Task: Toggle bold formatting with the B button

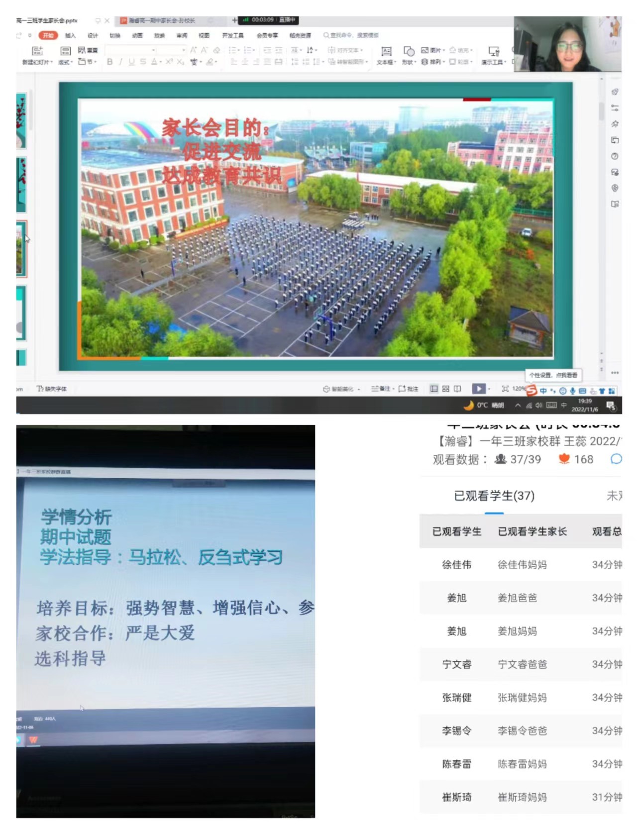Action: pos(109,62)
